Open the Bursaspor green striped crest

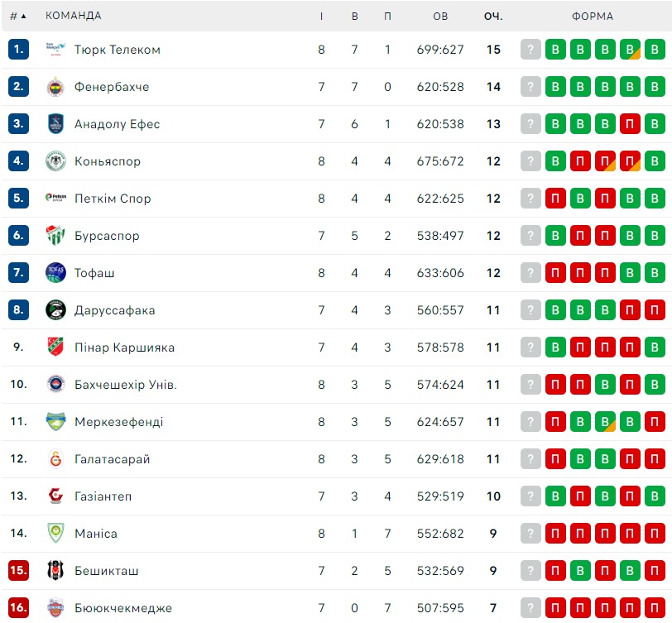click(55, 236)
